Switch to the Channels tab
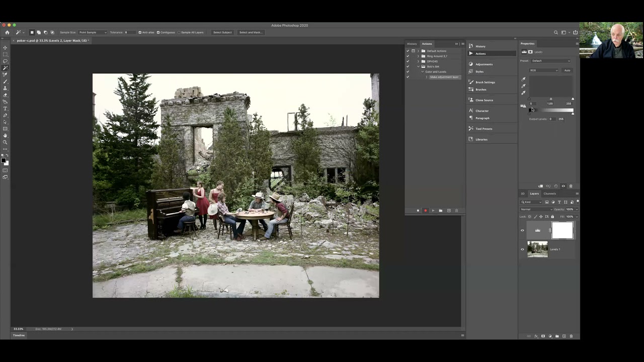The height and width of the screenshot is (362, 644). [549, 194]
